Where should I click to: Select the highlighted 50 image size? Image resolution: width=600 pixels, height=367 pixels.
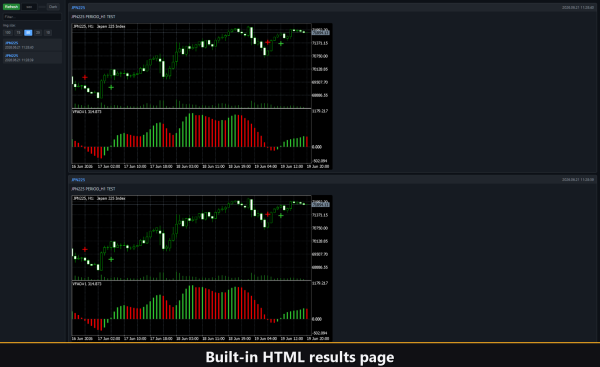point(28,33)
